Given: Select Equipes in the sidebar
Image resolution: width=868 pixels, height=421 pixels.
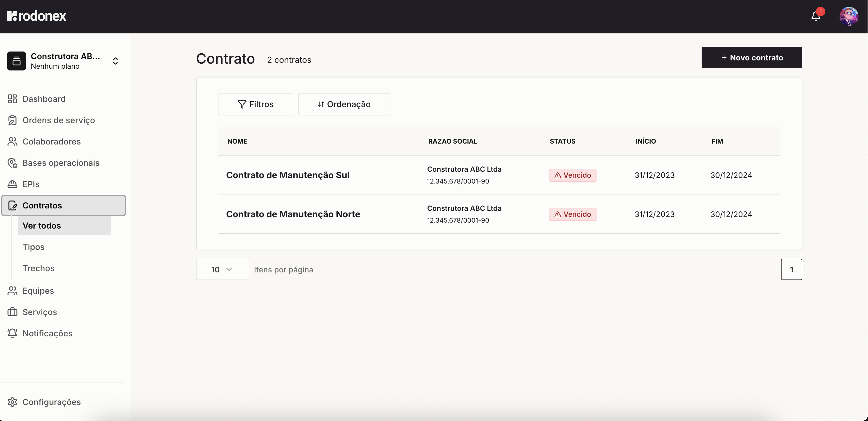Looking at the screenshot, I should coord(38,291).
